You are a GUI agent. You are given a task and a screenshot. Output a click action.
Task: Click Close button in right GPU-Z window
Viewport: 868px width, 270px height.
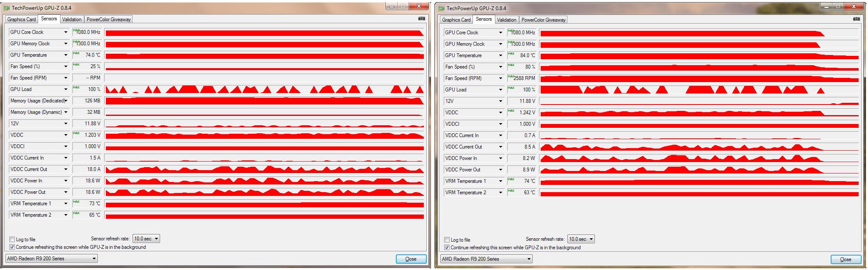coord(846,259)
